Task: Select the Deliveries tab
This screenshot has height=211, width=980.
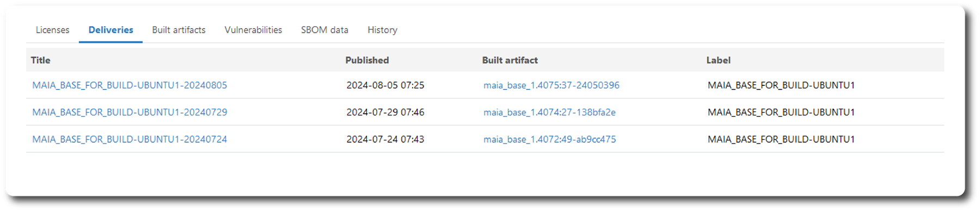Action: click(111, 30)
